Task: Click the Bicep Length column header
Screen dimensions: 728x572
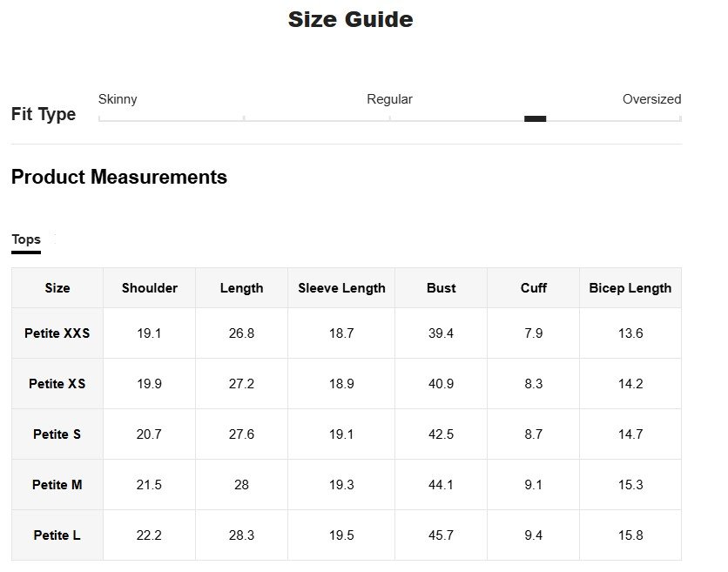Action: coord(630,288)
